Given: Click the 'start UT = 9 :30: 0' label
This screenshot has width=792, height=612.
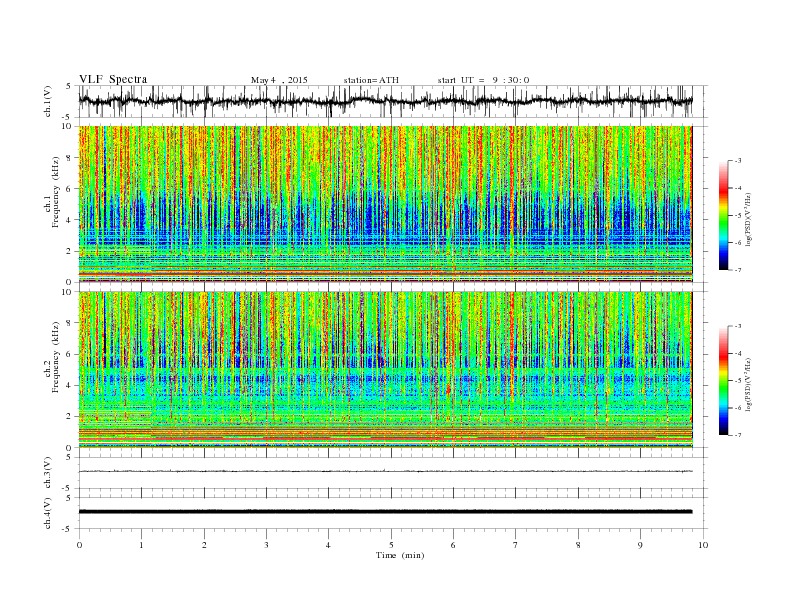Looking at the screenshot, I should click(x=483, y=80).
